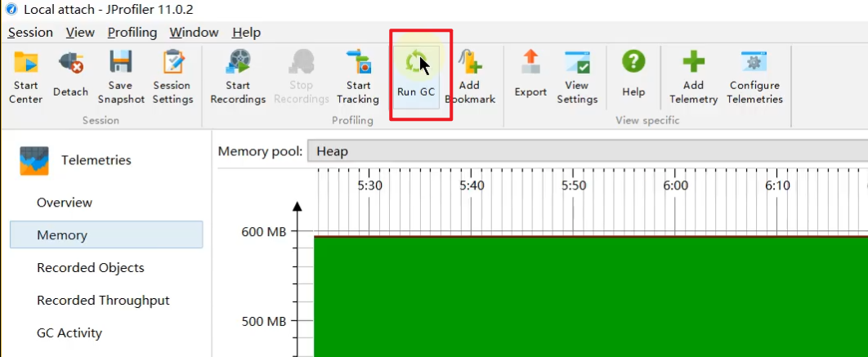Click Start Recordings
This screenshot has height=357, width=868.
tap(238, 78)
